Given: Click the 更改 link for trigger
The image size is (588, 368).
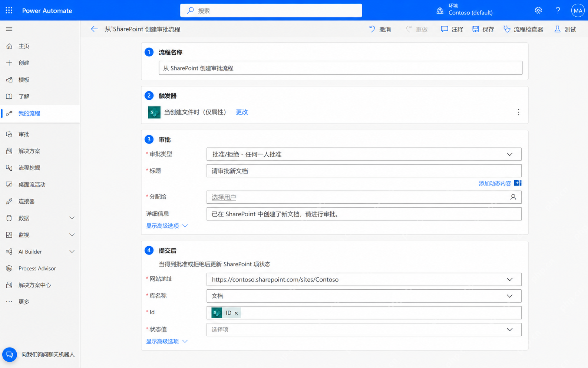Looking at the screenshot, I should coord(242,112).
